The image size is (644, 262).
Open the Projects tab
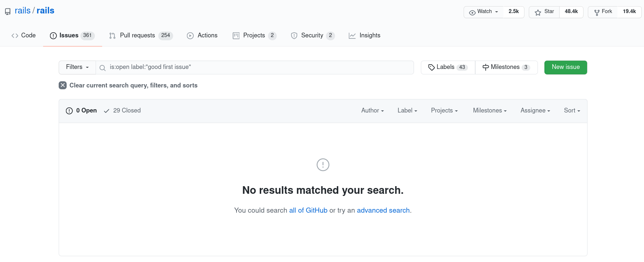coord(254,36)
